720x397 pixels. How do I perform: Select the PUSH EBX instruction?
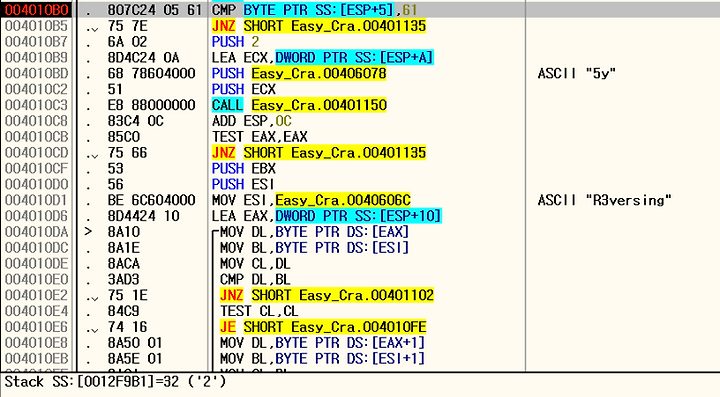click(x=243, y=168)
